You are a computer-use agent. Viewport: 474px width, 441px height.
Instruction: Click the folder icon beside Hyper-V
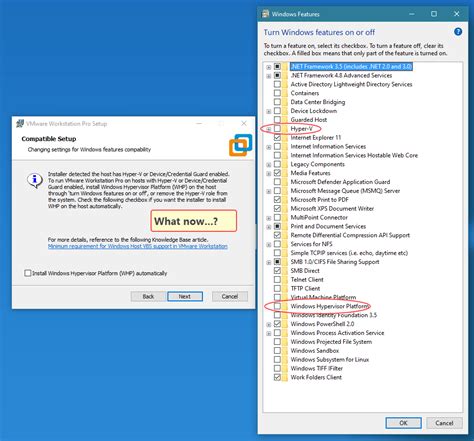pyautogui.click(x=285, y=129)
